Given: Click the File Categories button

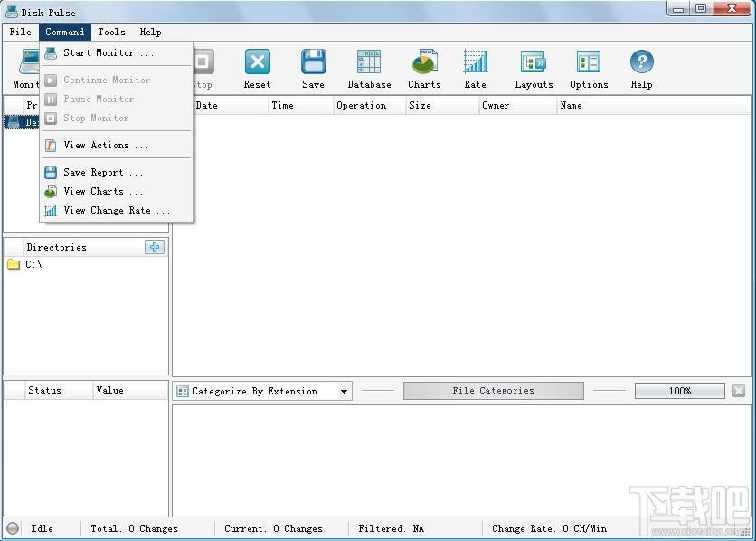Looking at the screenshot, I should tap(493, 391).
